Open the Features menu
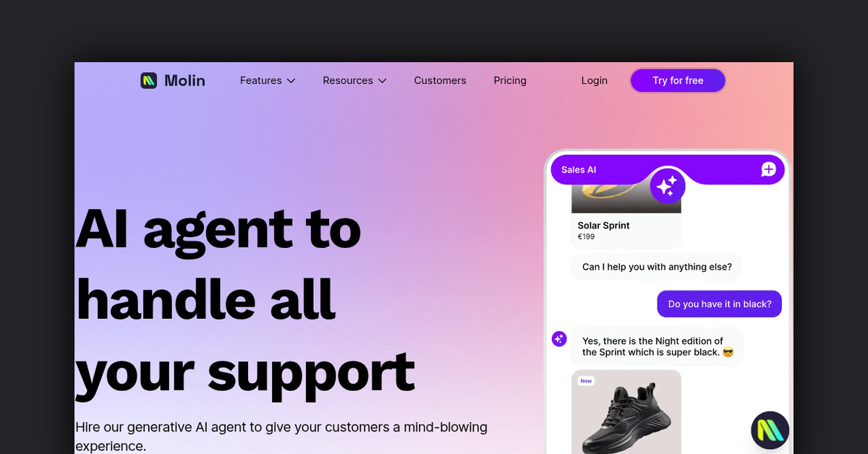Viewport: 868px width, 454px height. pos(268,80)
